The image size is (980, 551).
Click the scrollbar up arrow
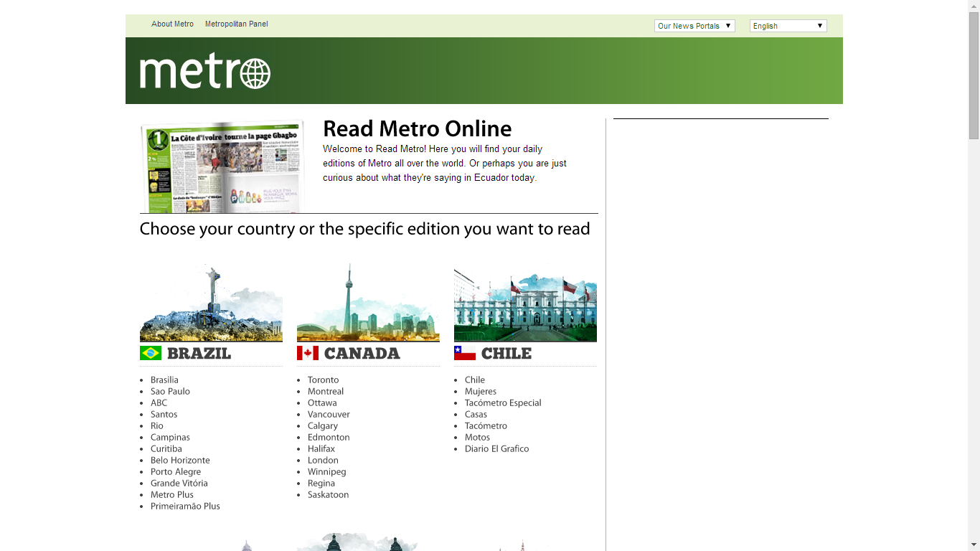click(x=974, y=6)
